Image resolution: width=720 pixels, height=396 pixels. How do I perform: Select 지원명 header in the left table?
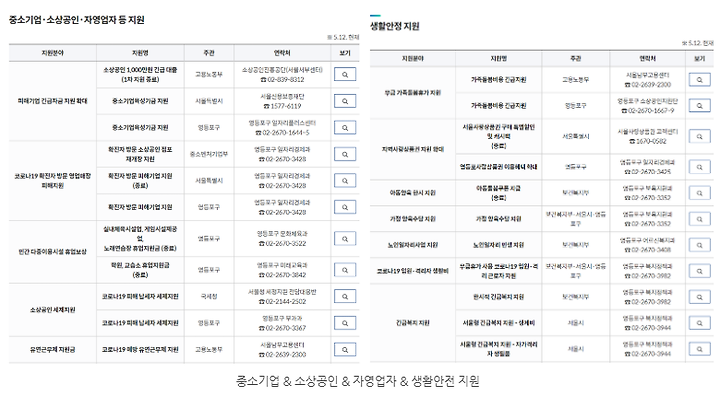tap(140, 53)
